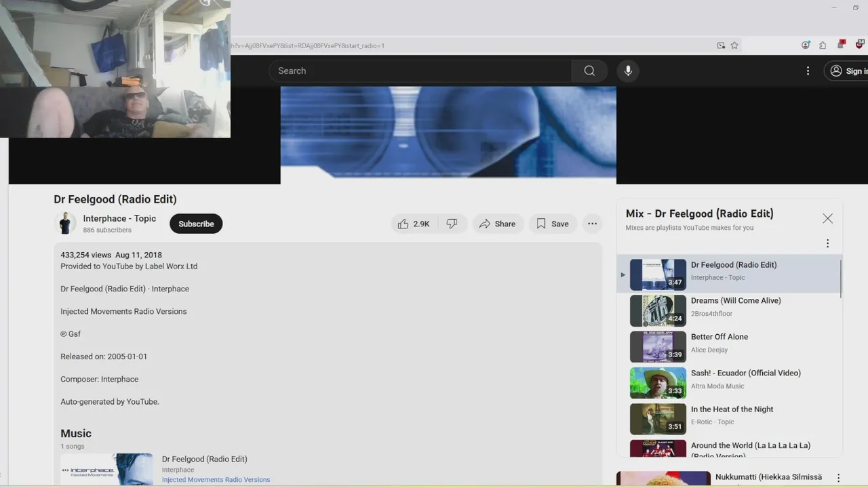This screenshot has width=868, height=488.
Task: Click 'Composer: Interphase' text
Action: point(99,379)
